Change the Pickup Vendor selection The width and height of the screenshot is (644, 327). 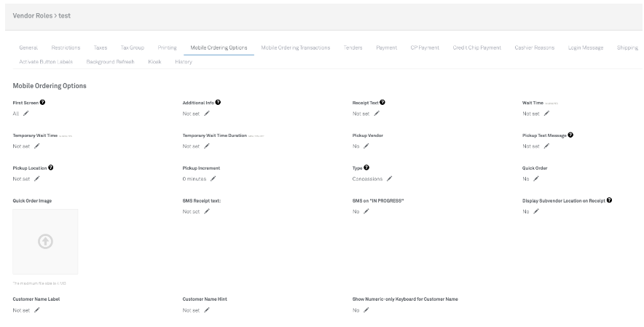[366, 146]
